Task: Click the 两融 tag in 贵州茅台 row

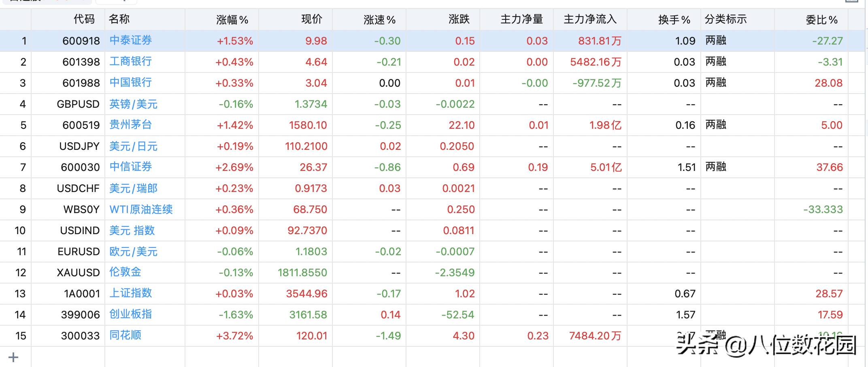Action: pos(716,125)
